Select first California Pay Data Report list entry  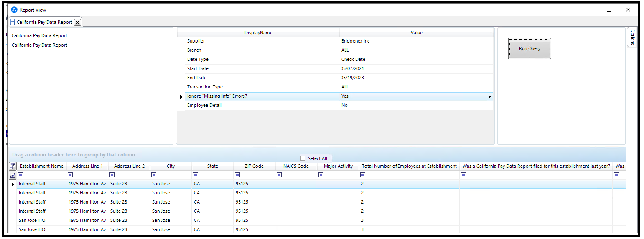point(39,35)
